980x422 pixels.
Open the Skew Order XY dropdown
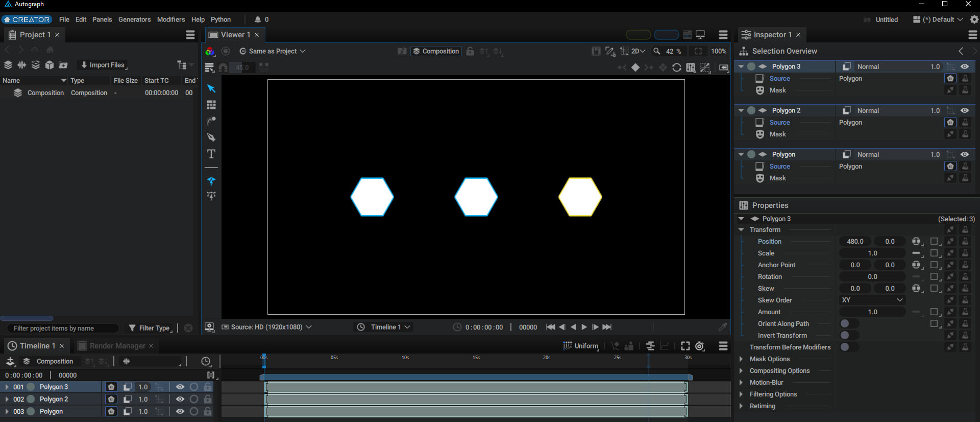tap(872, 300)
